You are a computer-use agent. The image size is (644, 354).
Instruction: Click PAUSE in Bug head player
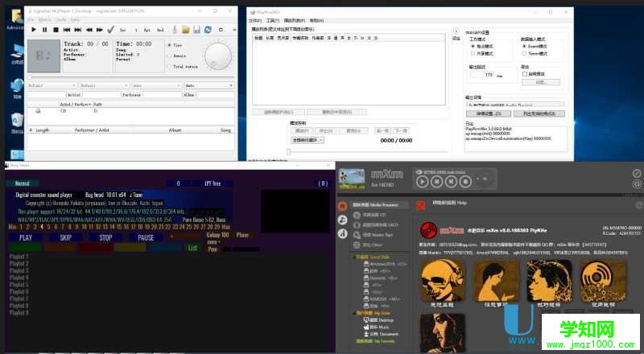[146, 237]
